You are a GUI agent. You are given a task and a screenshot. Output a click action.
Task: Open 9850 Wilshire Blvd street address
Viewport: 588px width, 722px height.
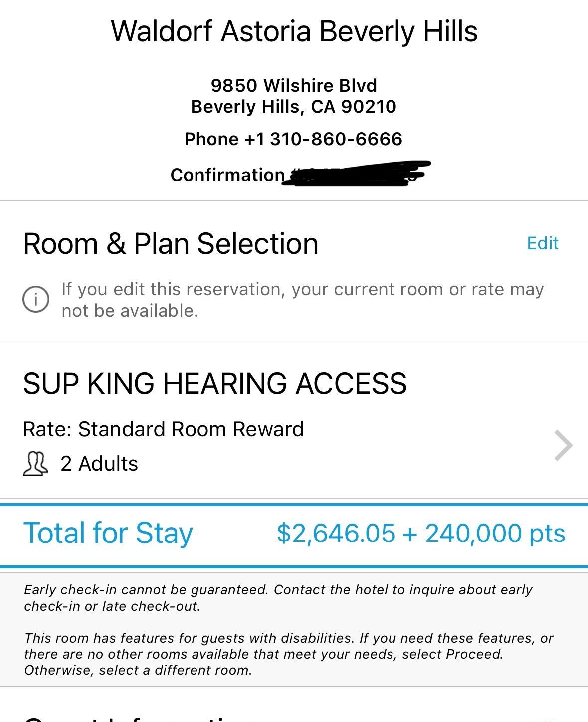(x=294, y=85)
